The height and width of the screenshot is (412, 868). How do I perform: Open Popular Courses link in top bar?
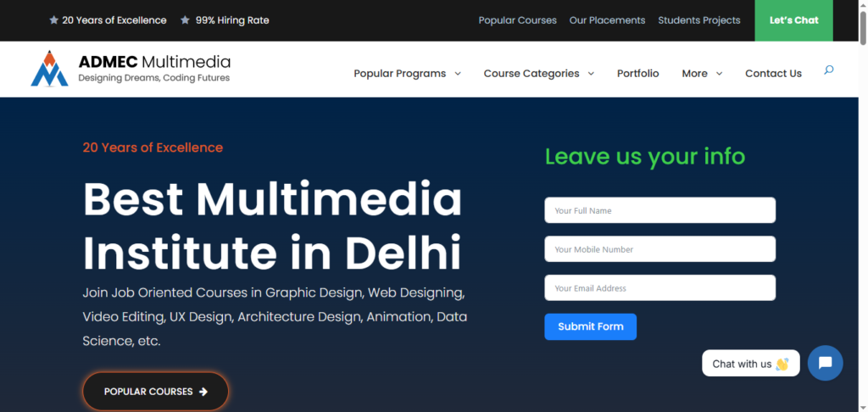[x=518, y=20]
